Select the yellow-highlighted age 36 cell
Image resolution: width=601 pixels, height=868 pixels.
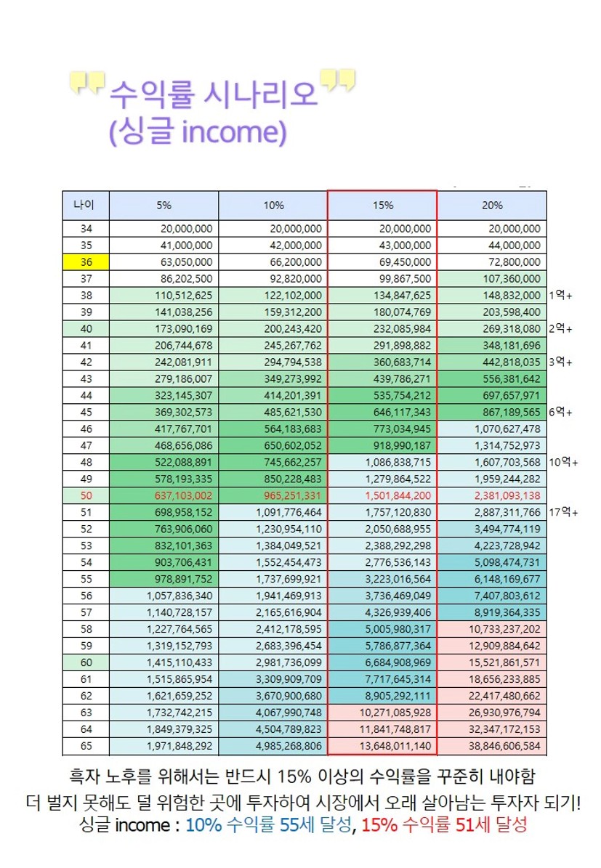[86, 262]
